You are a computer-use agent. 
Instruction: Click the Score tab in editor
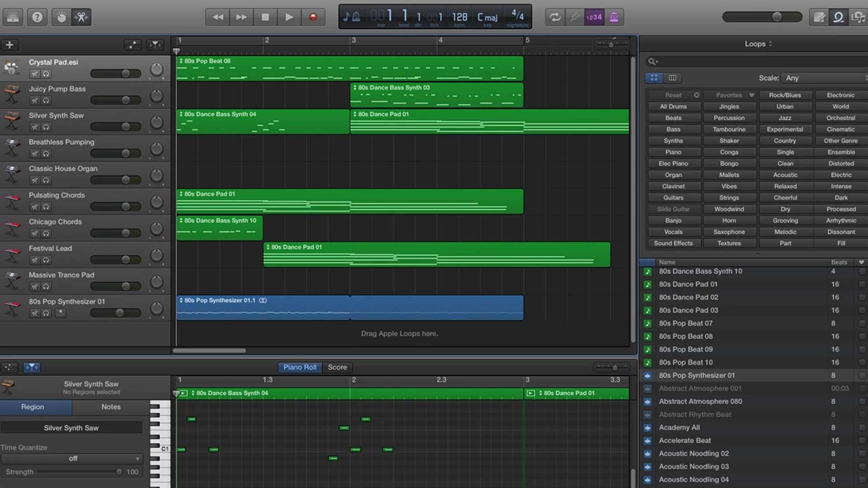tap(337, 367)
